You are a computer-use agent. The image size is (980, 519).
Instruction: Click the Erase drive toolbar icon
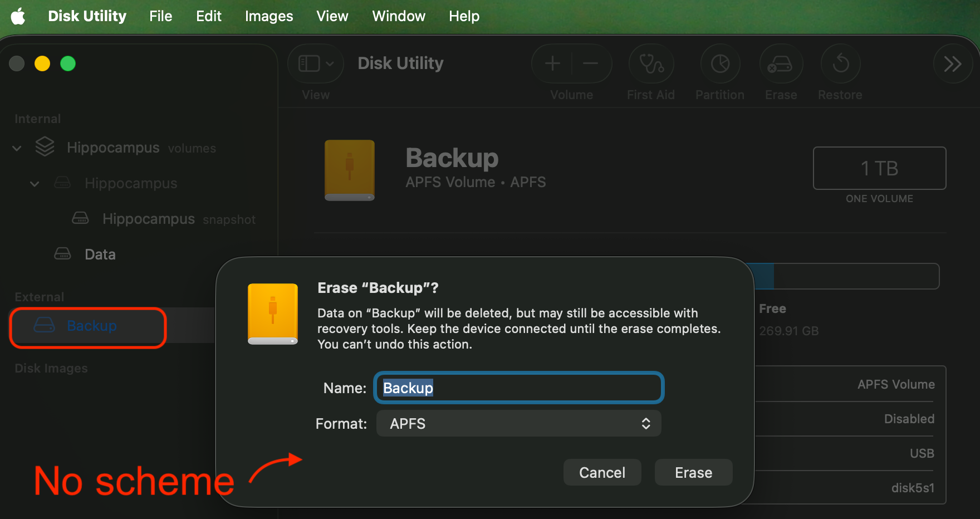point(781,63)
